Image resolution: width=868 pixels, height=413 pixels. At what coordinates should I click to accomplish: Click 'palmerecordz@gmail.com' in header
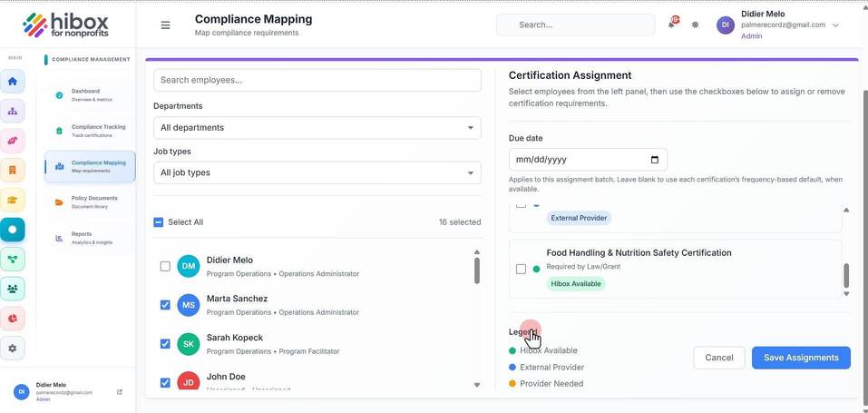point(784,25)
